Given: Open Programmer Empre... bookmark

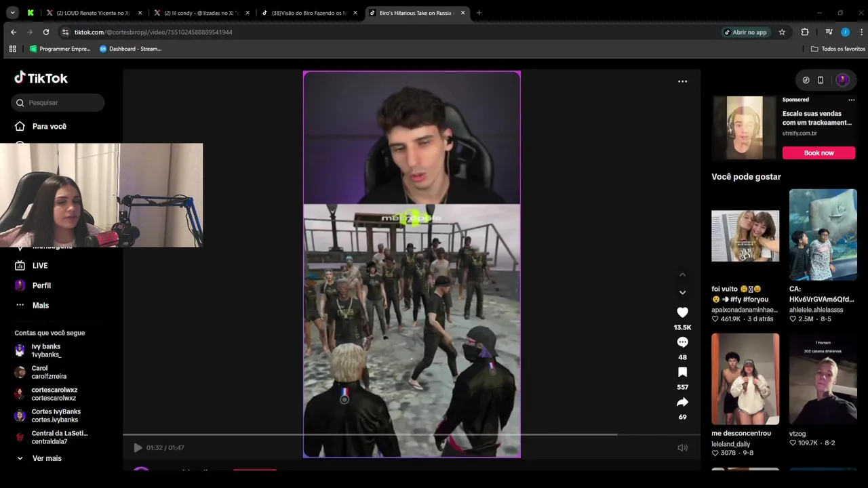Looking at the screenshot, I should point(60,49).
